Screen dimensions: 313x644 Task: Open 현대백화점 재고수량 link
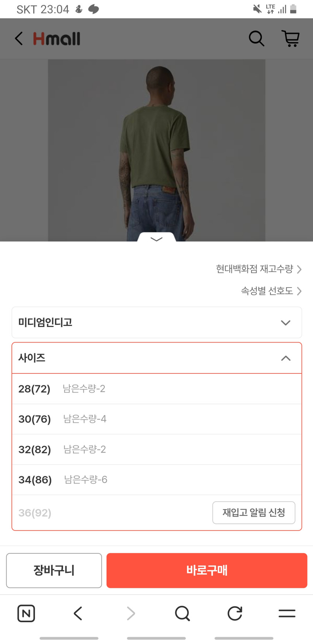(x=258, y=269)
